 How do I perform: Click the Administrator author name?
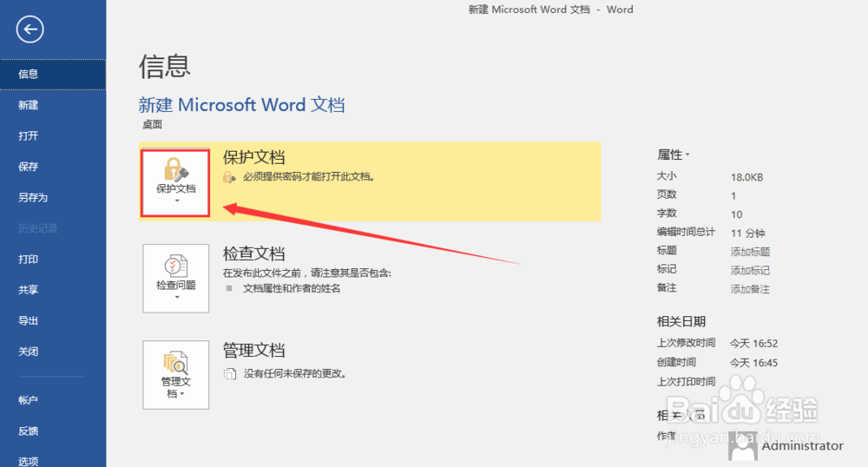coord(802,446)
